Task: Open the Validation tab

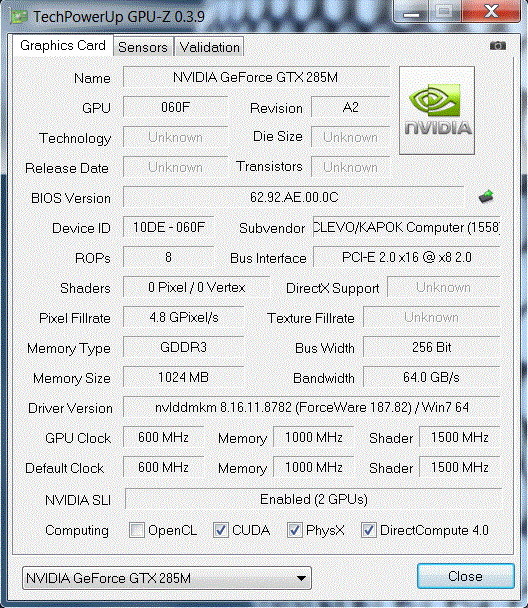Action: (209, 47)
